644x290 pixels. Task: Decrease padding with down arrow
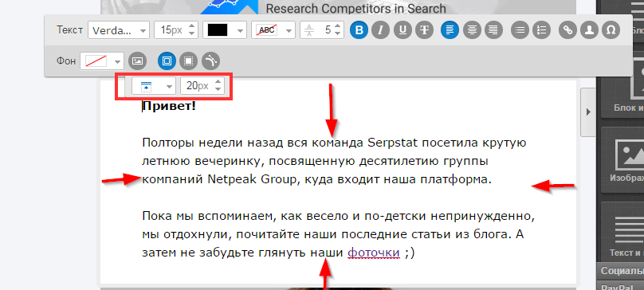(x=218, y=90)
